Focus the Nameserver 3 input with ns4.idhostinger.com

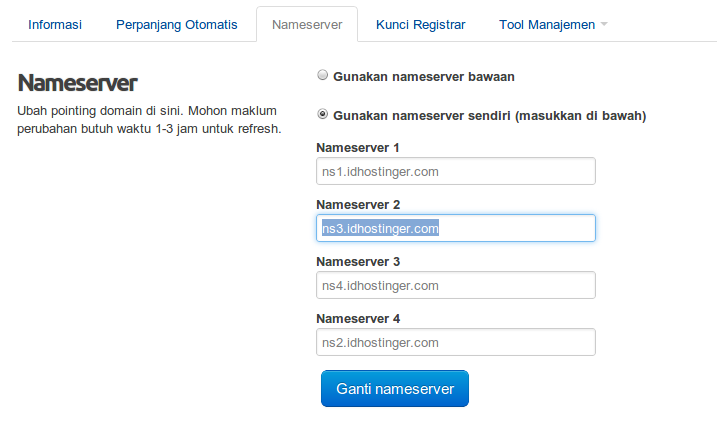455,285
